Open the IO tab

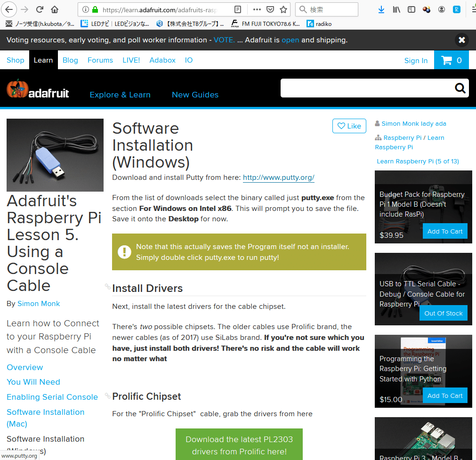pyautogui.click(x=188, y=60)
